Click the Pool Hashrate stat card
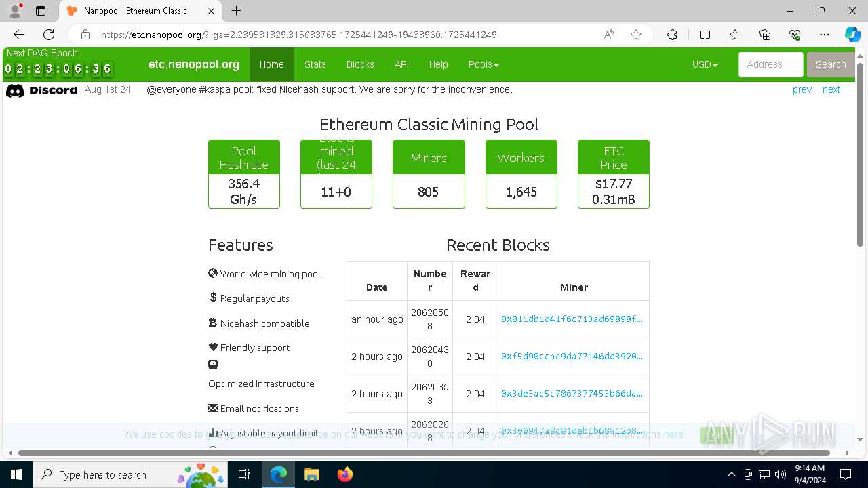Screen dimensions: 868x488 click(244, 174)
